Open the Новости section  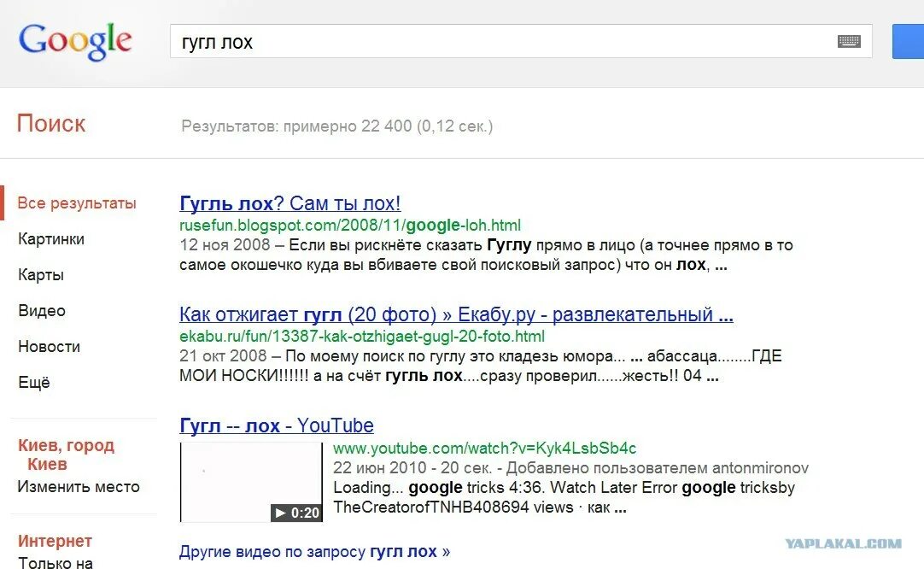pos(49,346)
